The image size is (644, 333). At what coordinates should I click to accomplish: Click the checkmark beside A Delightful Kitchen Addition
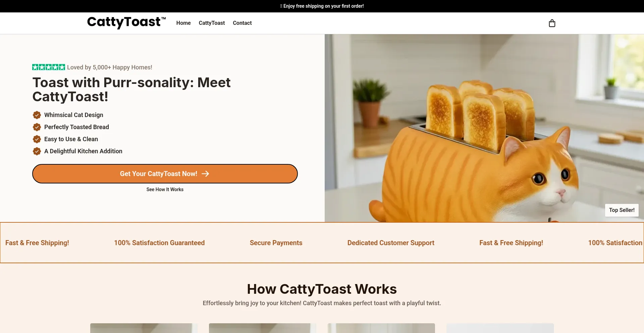(37, 151)
